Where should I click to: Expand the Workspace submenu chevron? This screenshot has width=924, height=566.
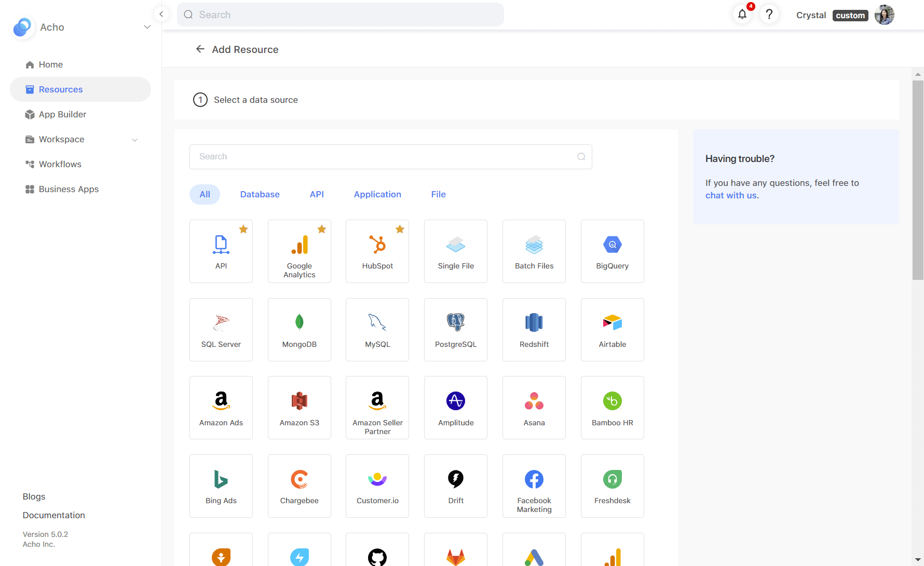coord(135,140)
